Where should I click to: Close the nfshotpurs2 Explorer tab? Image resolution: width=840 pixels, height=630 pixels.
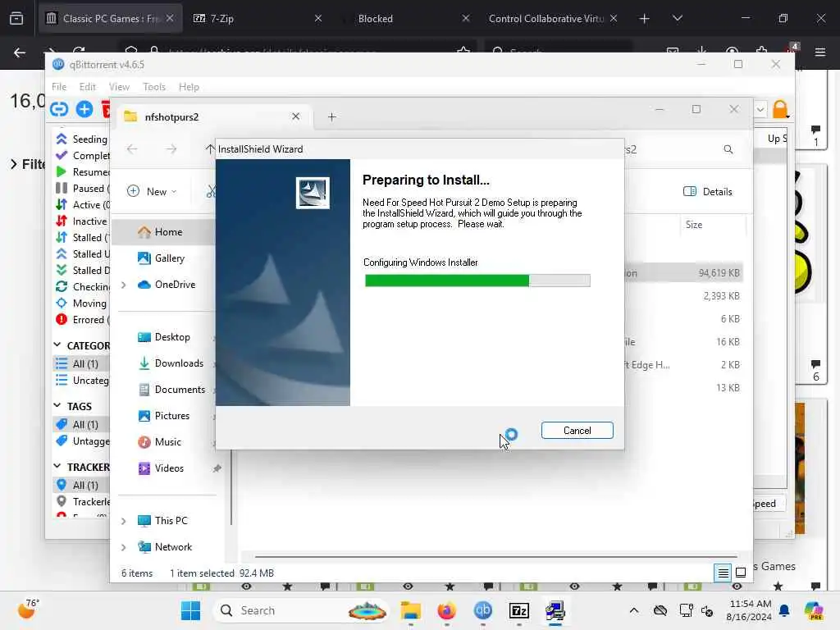(x=295, y=116)
